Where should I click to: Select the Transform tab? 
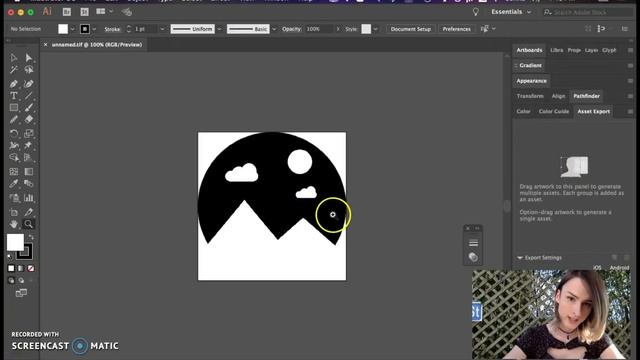[x=530, y=96]
